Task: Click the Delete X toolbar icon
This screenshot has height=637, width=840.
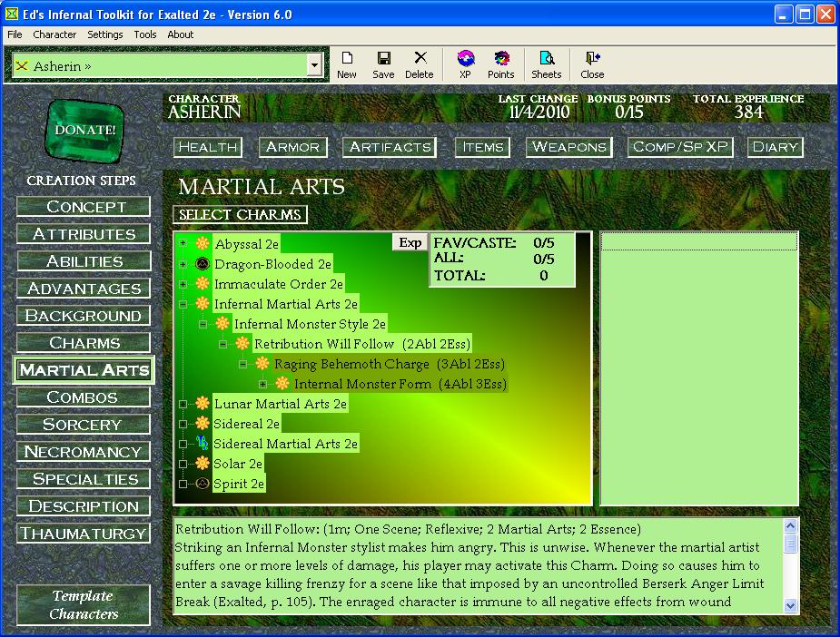Action: click(420, 57)
